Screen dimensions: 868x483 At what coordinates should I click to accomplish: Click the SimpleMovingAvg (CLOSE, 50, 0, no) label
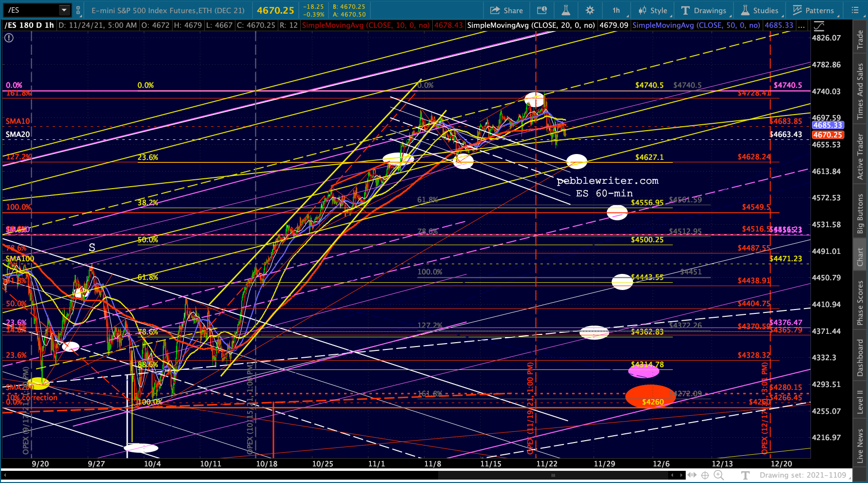pos(696,25)
